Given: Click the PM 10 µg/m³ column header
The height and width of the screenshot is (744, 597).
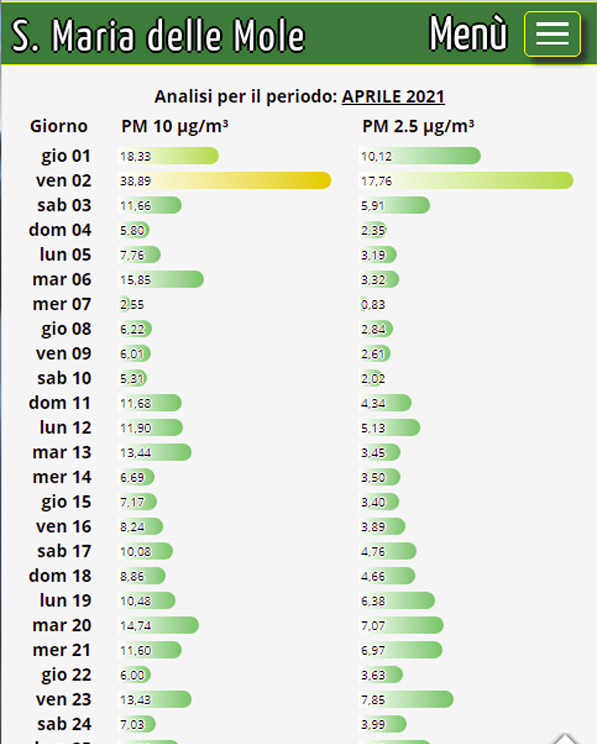Looking at the screenshot, I should (175, 126).
